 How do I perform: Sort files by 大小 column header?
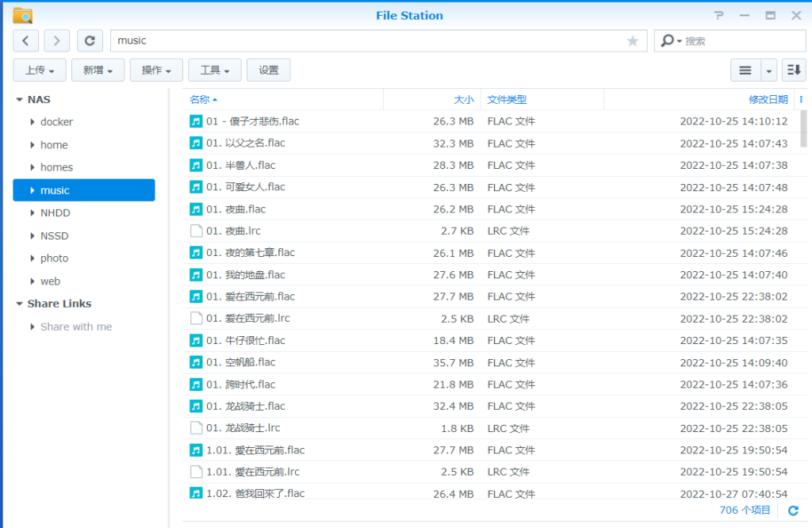(463, 100)
